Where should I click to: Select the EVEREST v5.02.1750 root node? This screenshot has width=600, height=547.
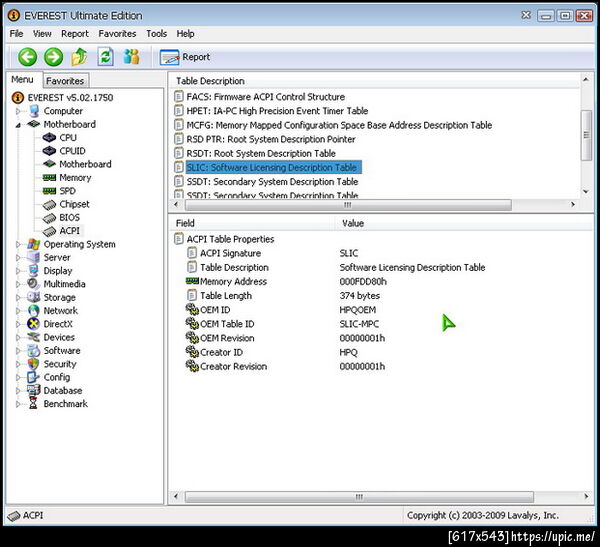pos(70,98)
